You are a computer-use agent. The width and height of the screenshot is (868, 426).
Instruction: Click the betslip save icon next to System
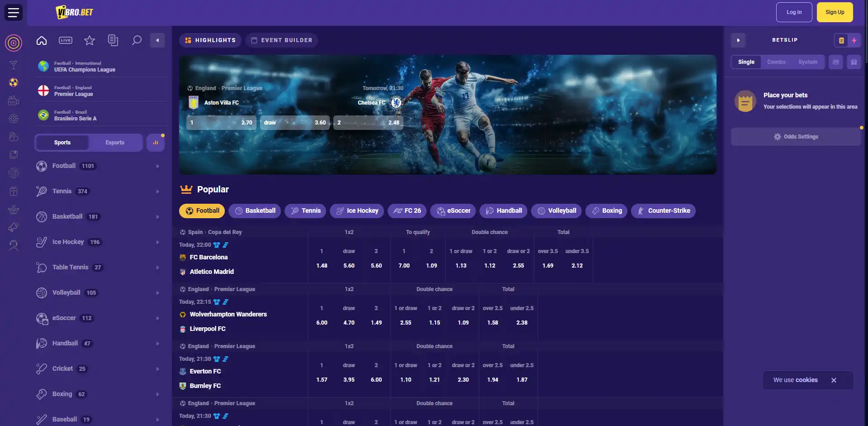[836, 62]
